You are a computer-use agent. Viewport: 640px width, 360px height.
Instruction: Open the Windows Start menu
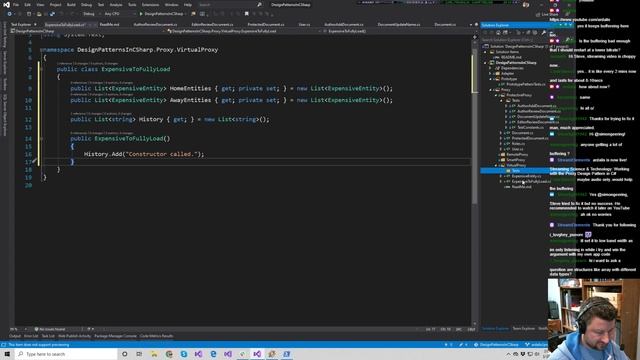click(x=7, y=354)
